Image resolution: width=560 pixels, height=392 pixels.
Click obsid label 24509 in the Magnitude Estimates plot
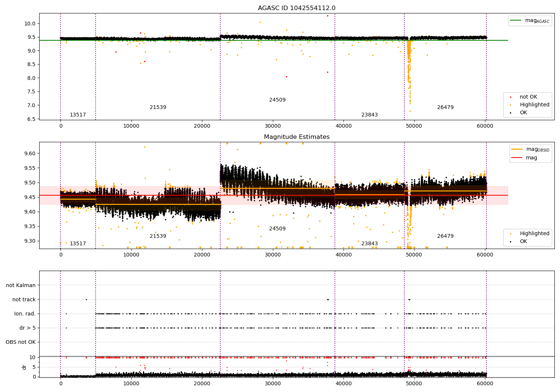coord(277,229)
